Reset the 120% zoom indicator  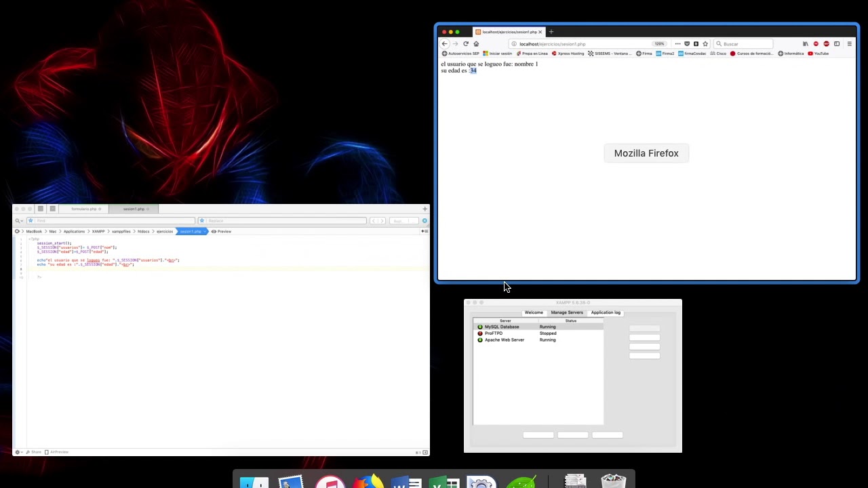tap(659, 44)
